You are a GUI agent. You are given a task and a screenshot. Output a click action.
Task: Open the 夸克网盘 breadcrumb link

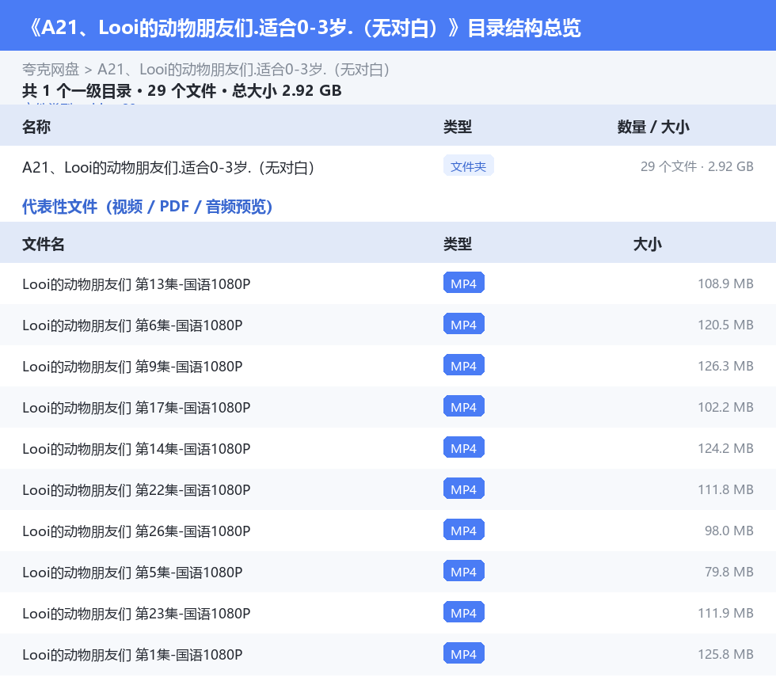point(51,70)
